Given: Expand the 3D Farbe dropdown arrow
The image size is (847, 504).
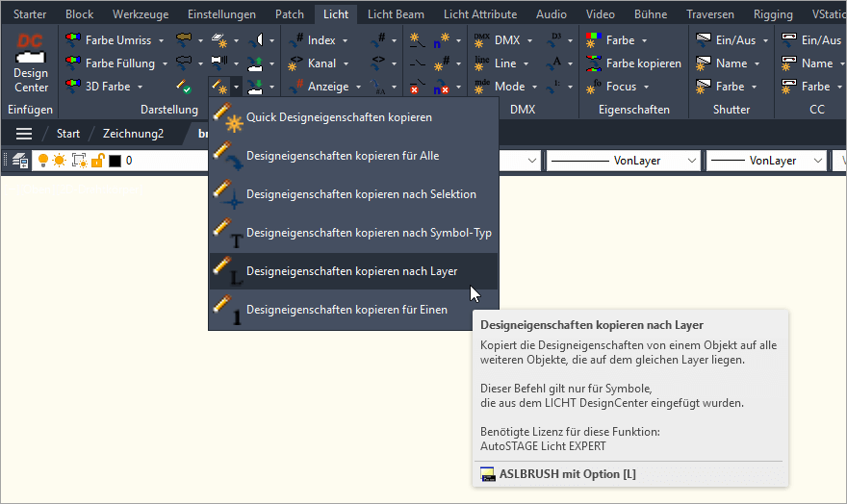Looking at the screenshot, I should point(140,87).
